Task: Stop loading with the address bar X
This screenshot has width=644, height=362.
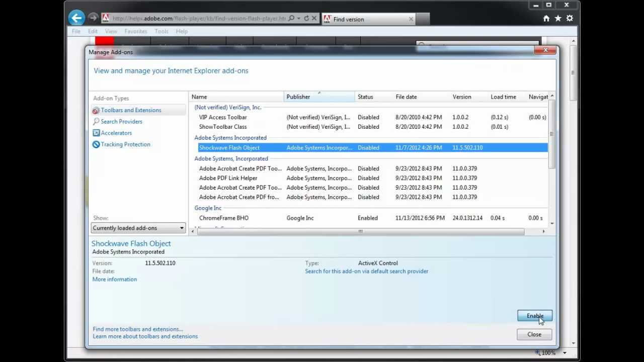Action: (x=314, y=19)
